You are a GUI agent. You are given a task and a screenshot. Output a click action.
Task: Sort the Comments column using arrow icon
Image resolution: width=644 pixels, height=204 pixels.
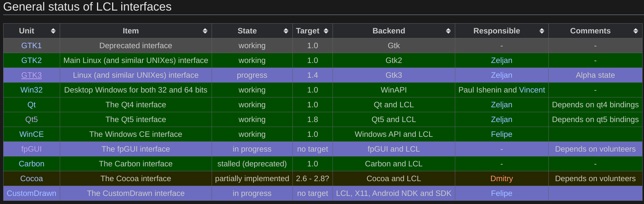tap(636, 31)
